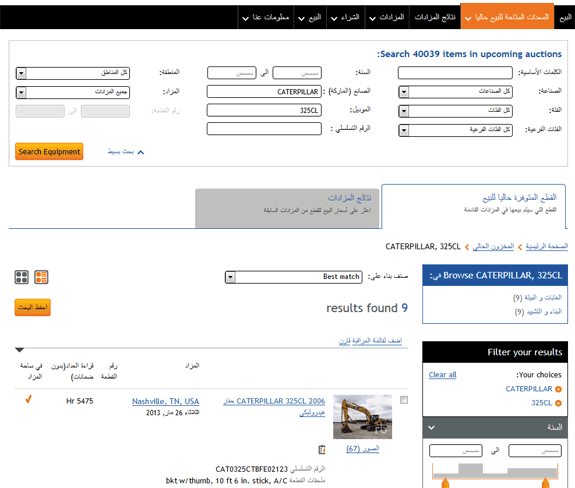Screen dimensions: 575x488
Task: Open the auction results menu item
Action: [435, 17]
